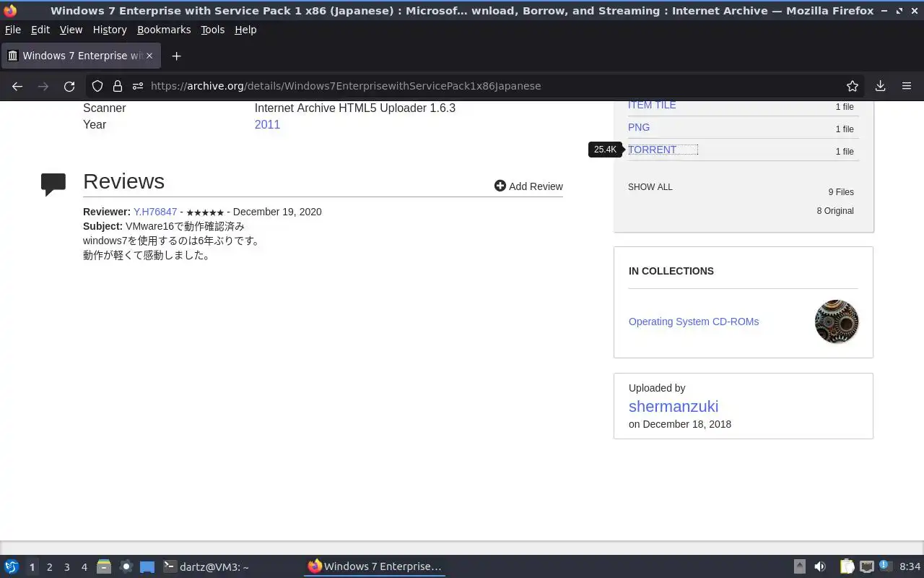Click the Add Review link
The image size is (924, 578).
(x=528, y=186)
